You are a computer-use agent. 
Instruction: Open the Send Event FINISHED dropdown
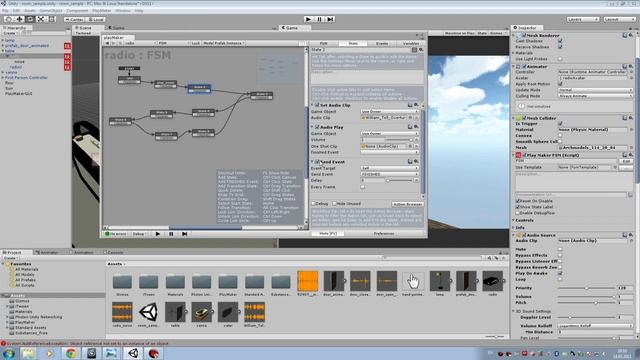tap(389, 174)
